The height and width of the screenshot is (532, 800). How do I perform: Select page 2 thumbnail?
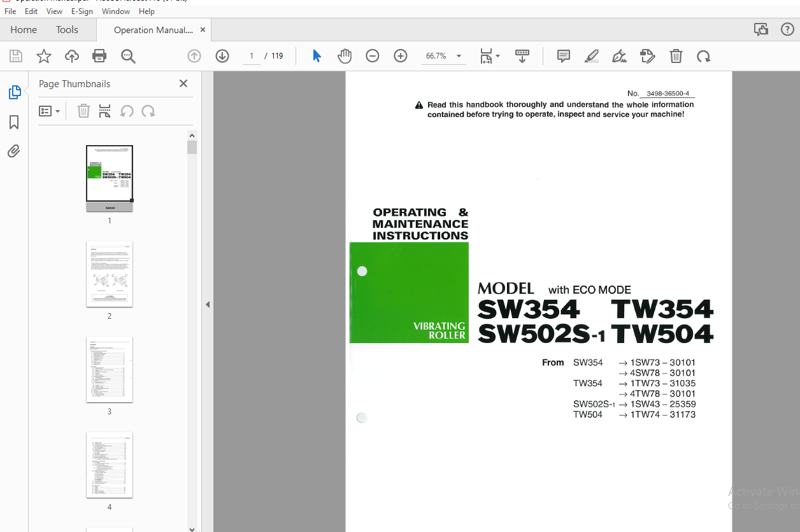(110, 274)
